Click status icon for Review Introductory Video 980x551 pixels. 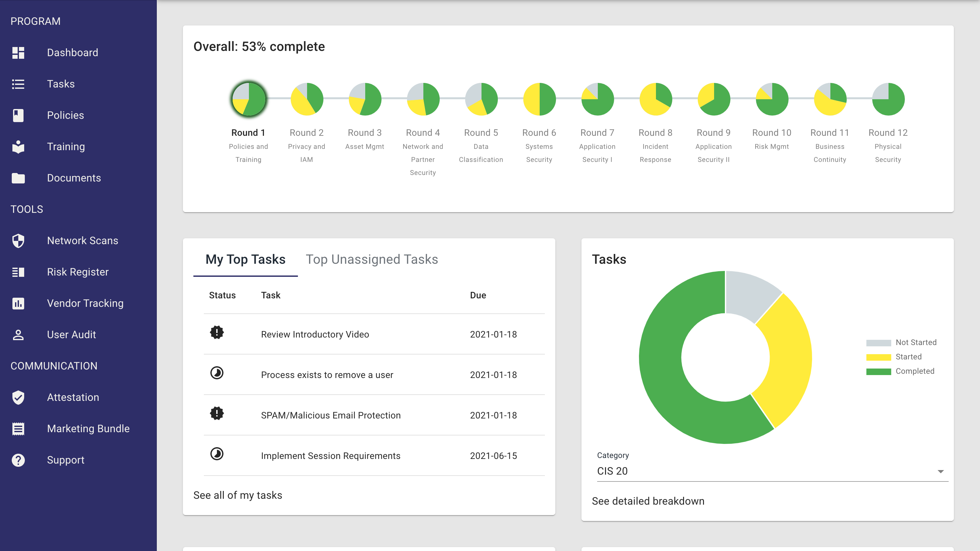217,332
